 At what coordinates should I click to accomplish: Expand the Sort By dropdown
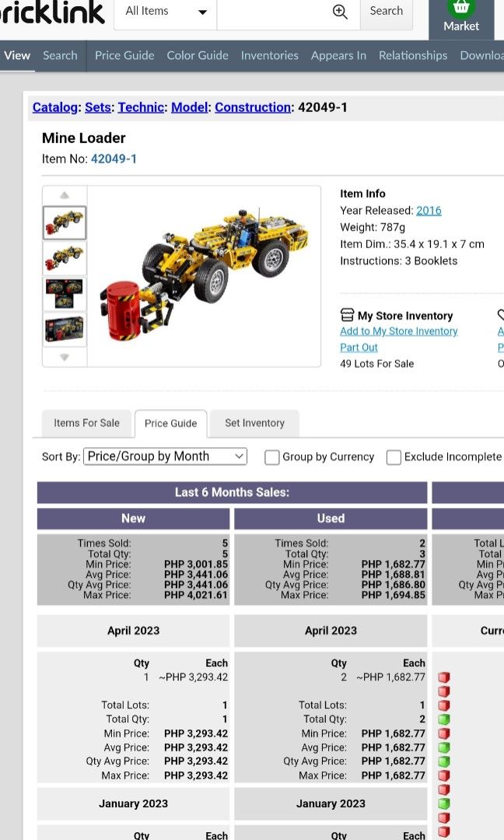(x=165, y=457)
